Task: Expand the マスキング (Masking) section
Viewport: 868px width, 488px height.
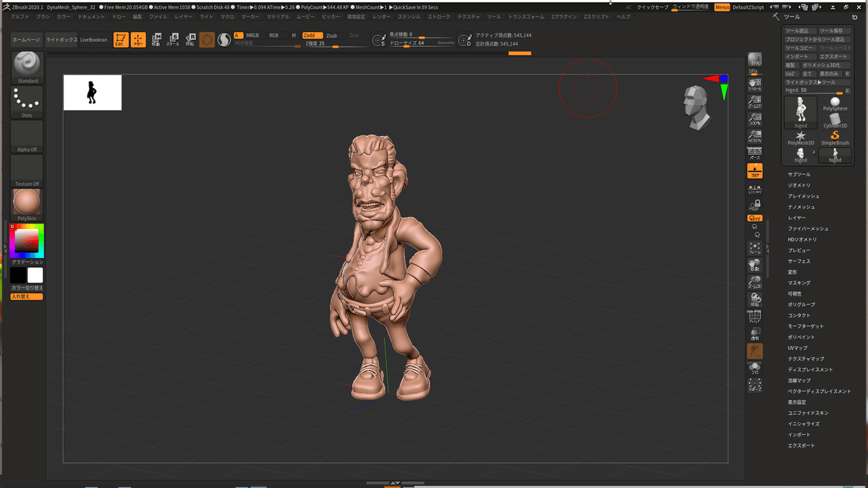Action: click(799, 283)
